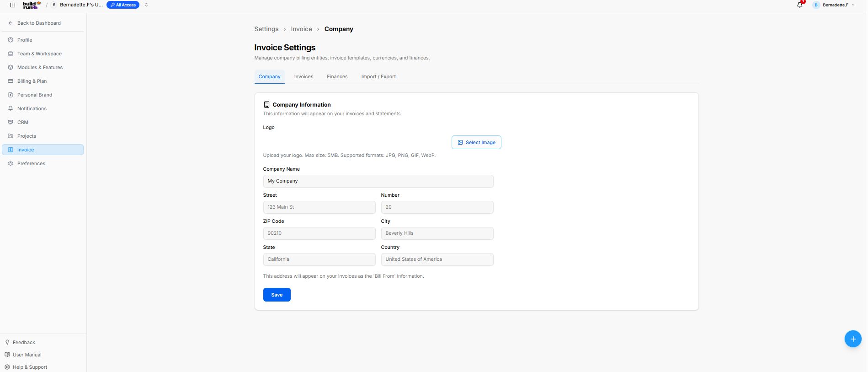Toggle the sidebar panel icon

(13, 5)
